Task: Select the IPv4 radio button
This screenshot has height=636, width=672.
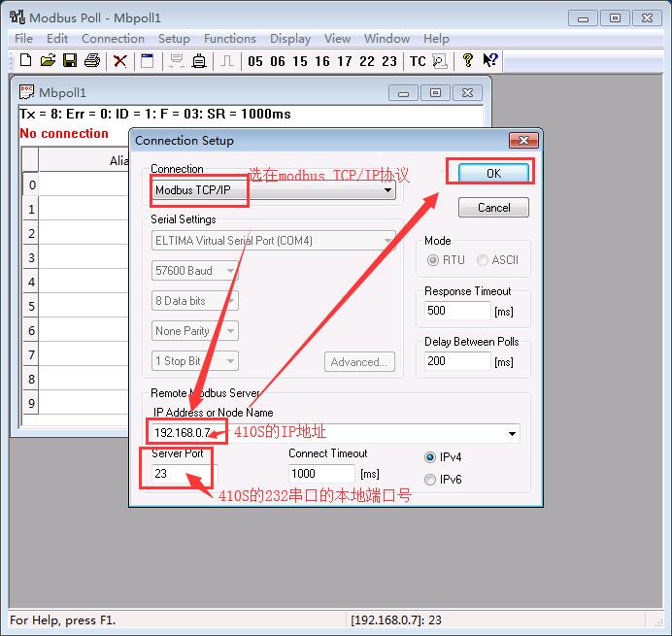Action: pyautogui.click(x=430, y=457)
